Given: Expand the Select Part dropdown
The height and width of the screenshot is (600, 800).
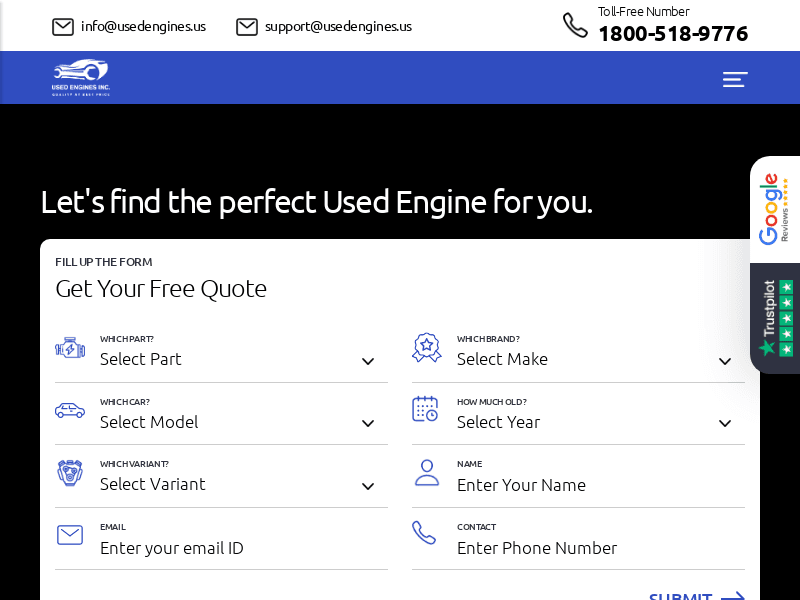Looking at the screenshot, I should point(238,359).
